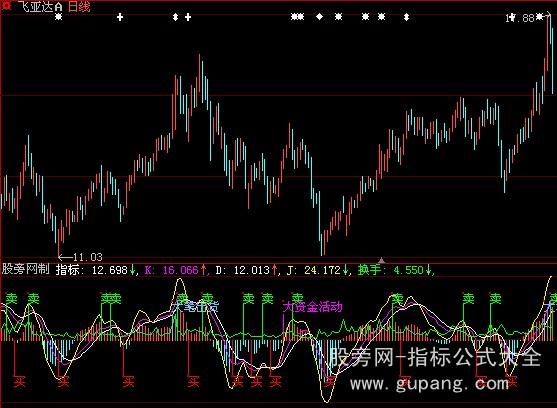Image resolution: width=557 pixels, height=408 pixels.
Task: Click the asterisk marker beside the 17.88 label
Action: tap(539, 16)
